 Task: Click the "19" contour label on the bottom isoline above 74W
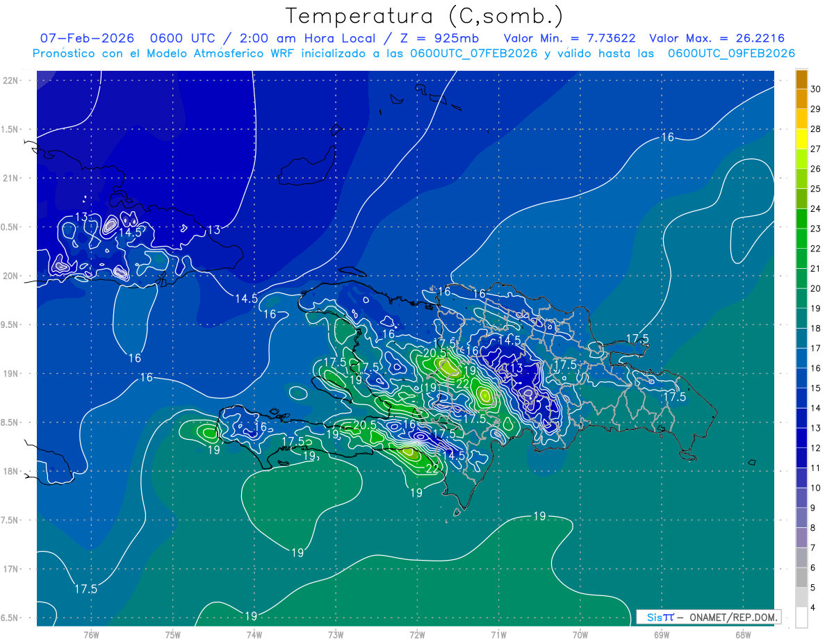click(x=252, y=616)
